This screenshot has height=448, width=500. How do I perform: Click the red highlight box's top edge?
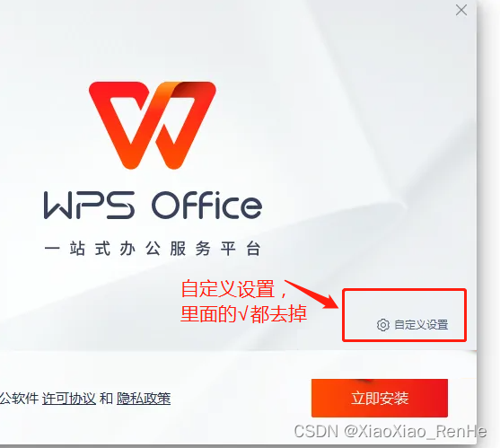pyautogui.click(x=404, y=290)
